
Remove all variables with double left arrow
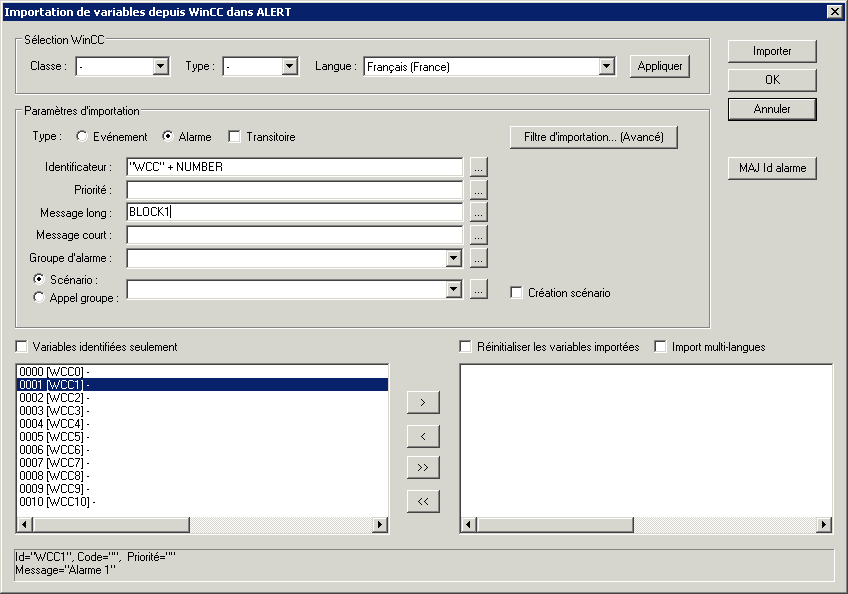(423, 501)
